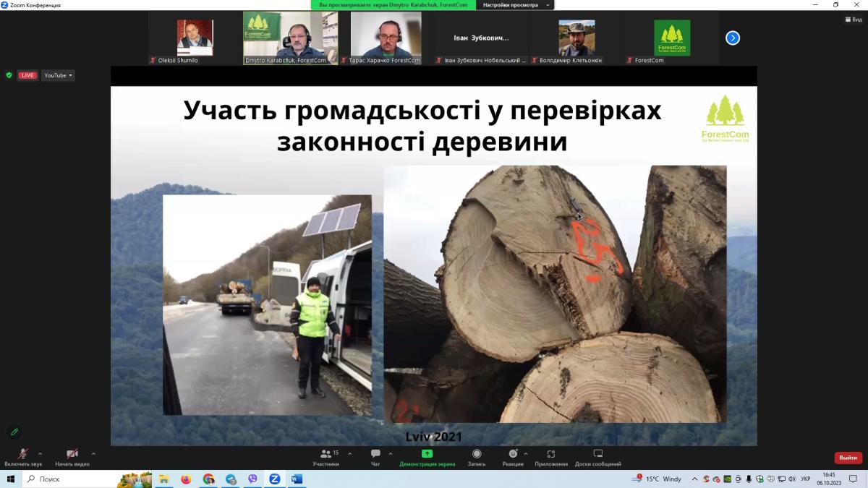Click the green encryption shield icon
This screenshot has height=488, width=868.
9,75
